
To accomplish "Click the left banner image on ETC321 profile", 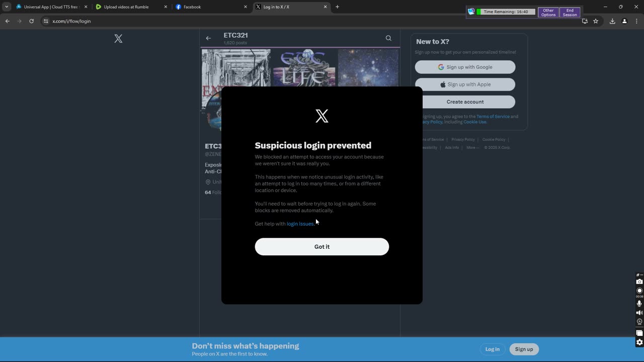I will click(236, 67).
